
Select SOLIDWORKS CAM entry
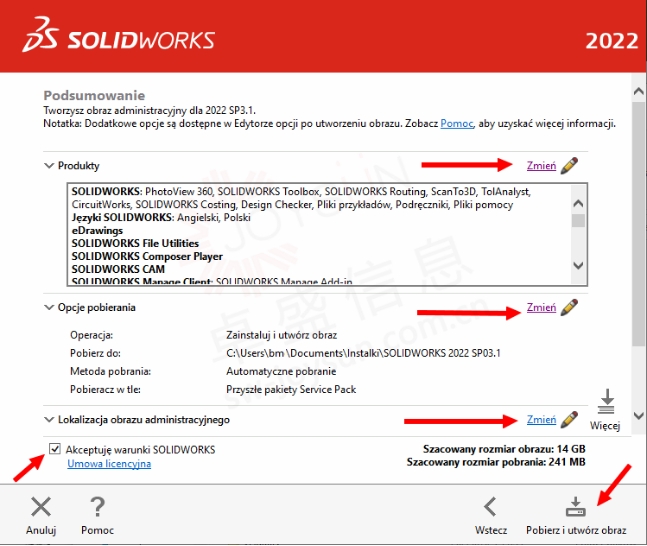click(x=118, y=269)
